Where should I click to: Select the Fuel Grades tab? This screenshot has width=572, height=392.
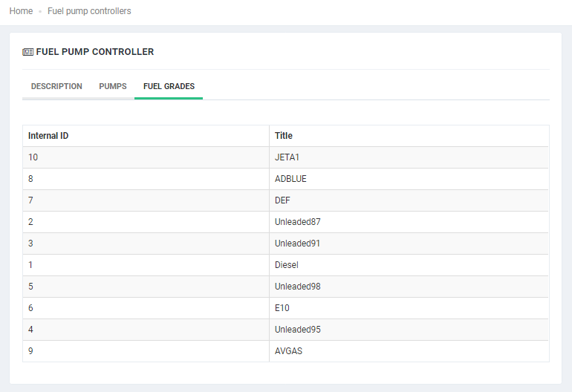[169, 86]
